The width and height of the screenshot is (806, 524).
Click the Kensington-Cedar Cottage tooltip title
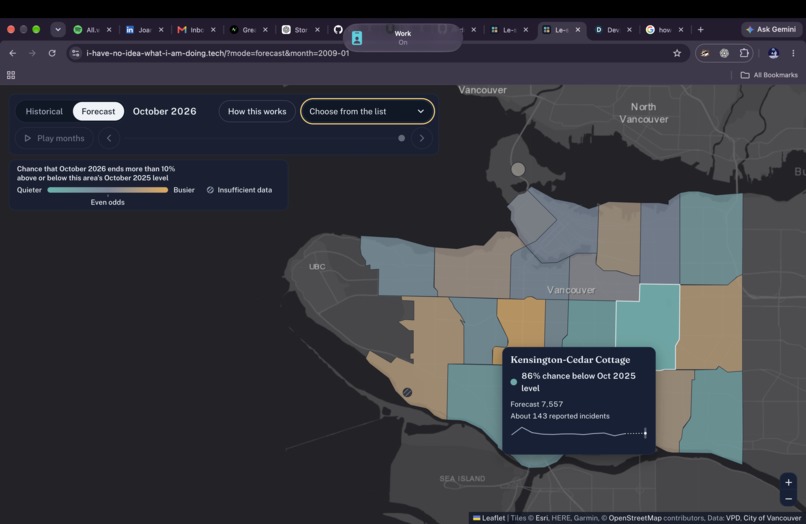tap(570, 359)
